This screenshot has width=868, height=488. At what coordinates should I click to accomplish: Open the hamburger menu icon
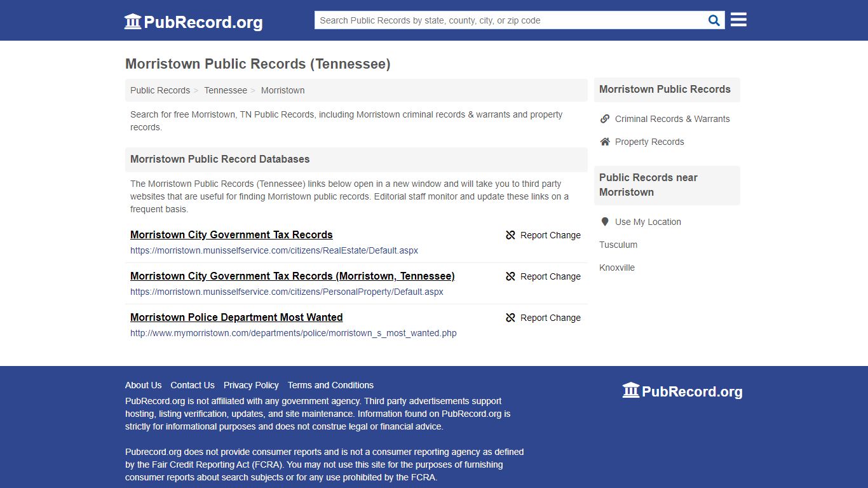pyautogui.click(x=738, y=20)
